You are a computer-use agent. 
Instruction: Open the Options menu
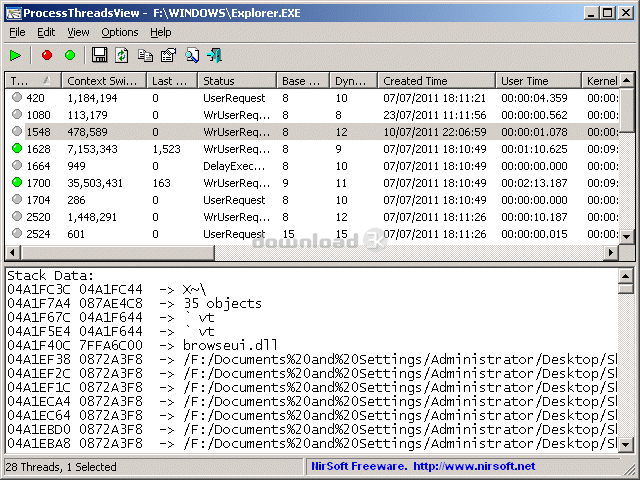coord(120,32)
